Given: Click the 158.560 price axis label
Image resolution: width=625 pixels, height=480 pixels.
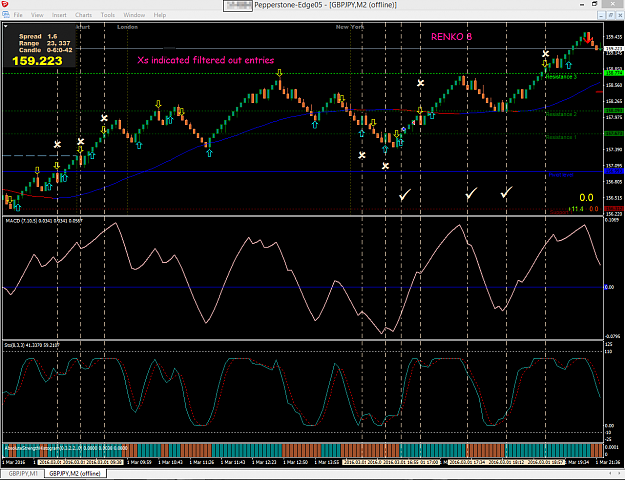Looking at the screenshot, I should click(614, 85).
